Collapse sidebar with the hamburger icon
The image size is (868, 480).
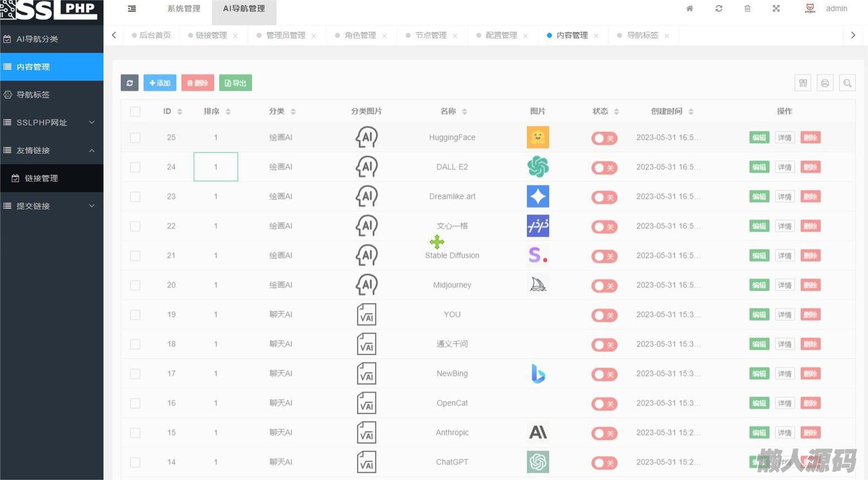[132, 9]
